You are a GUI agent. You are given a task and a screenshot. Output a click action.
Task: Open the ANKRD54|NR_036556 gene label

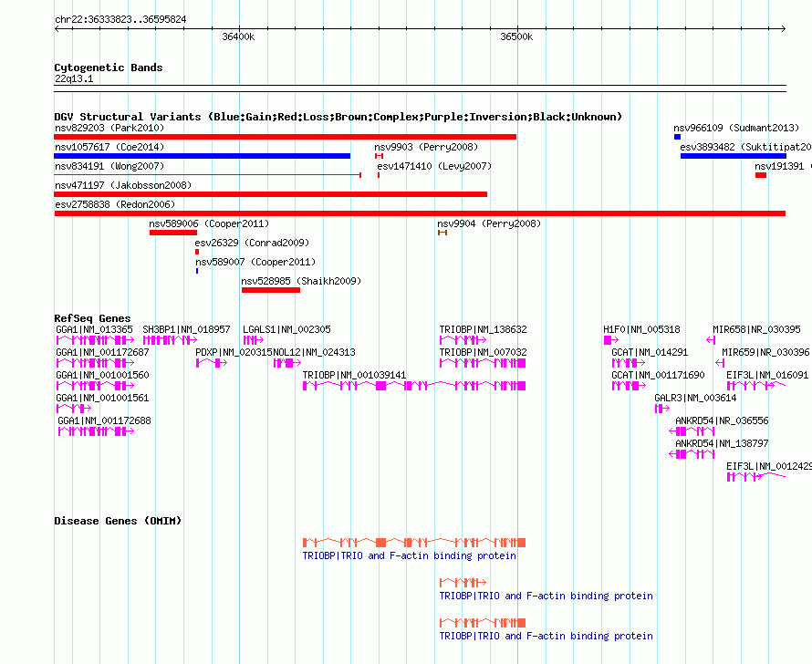click(722, 420)
